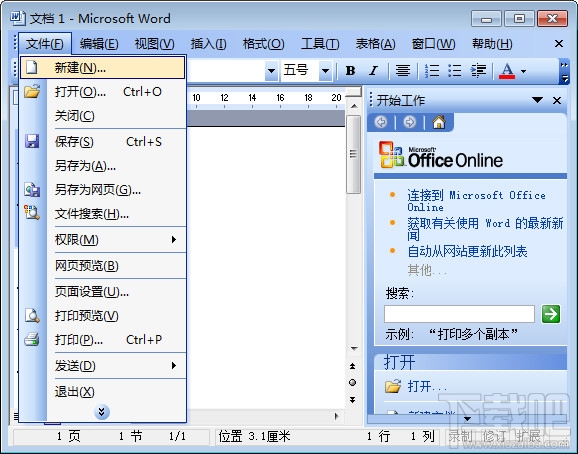Choose 打印(P)... menu entry

102,339
